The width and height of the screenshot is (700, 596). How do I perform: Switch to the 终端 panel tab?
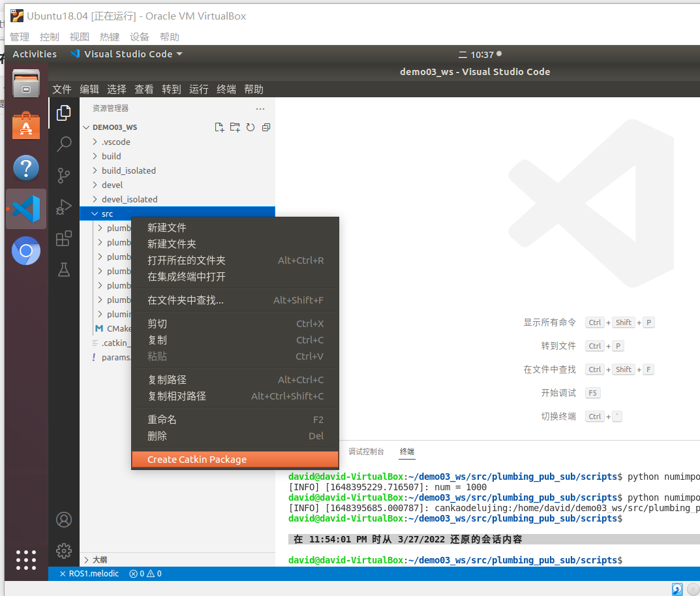coord(407,452)
